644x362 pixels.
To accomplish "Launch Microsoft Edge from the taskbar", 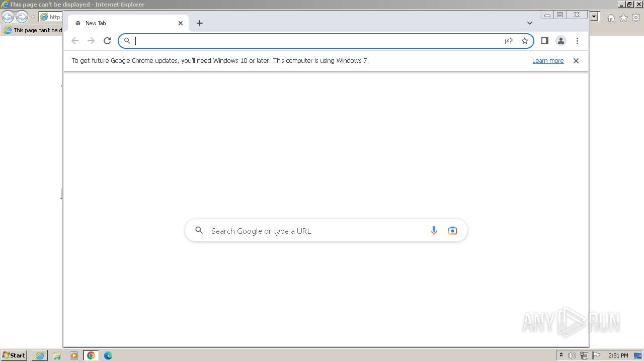I will [x=108, y=355].
